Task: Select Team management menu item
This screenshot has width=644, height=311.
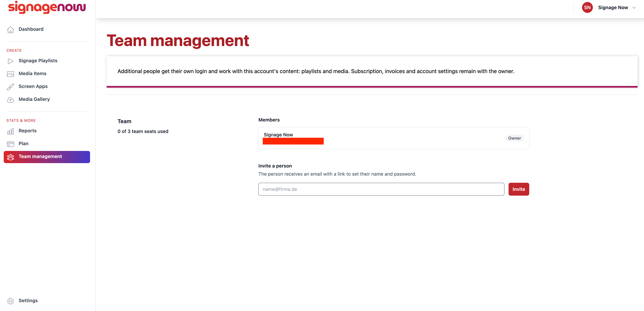Action: pos(47,157)
